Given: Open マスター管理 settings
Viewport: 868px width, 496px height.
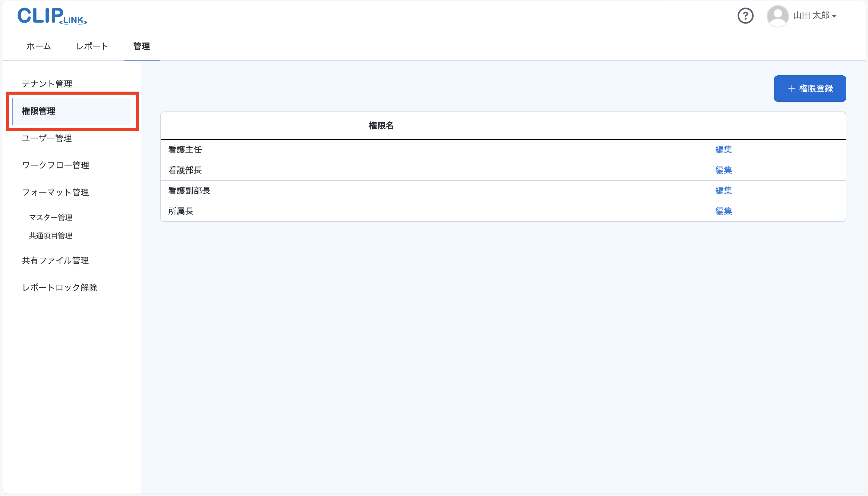Looking at the screenshot, I should tap(50, 217).
